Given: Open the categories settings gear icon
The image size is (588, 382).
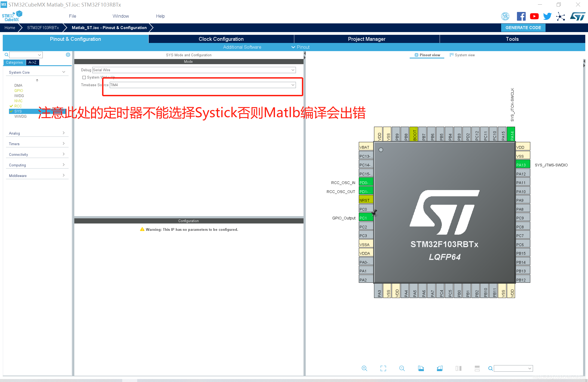Looking at the screenshot, I should click(x=68, y=55).
